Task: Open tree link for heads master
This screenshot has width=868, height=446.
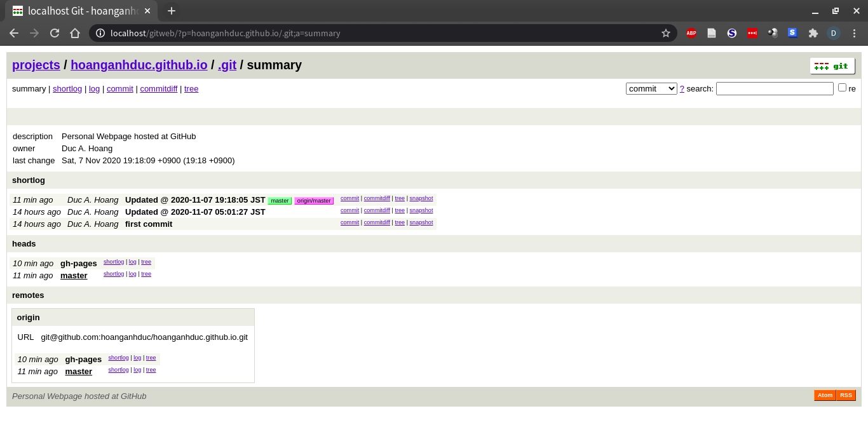Action: [x=146, y=274]
